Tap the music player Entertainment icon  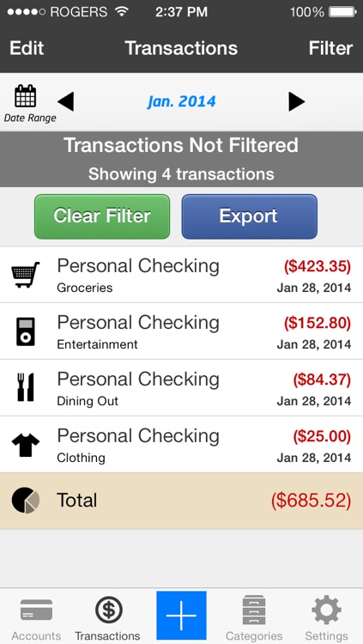pyautogui.click(x=26, y=331)
